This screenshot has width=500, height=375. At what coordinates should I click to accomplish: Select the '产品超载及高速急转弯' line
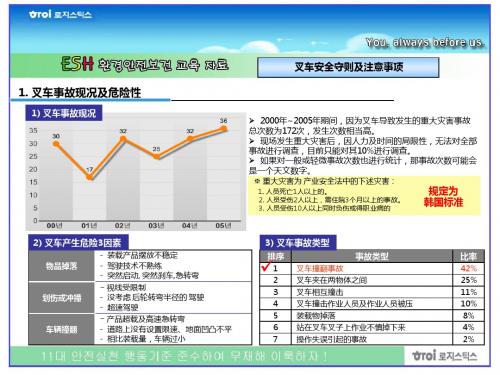(x=142, y=319)
